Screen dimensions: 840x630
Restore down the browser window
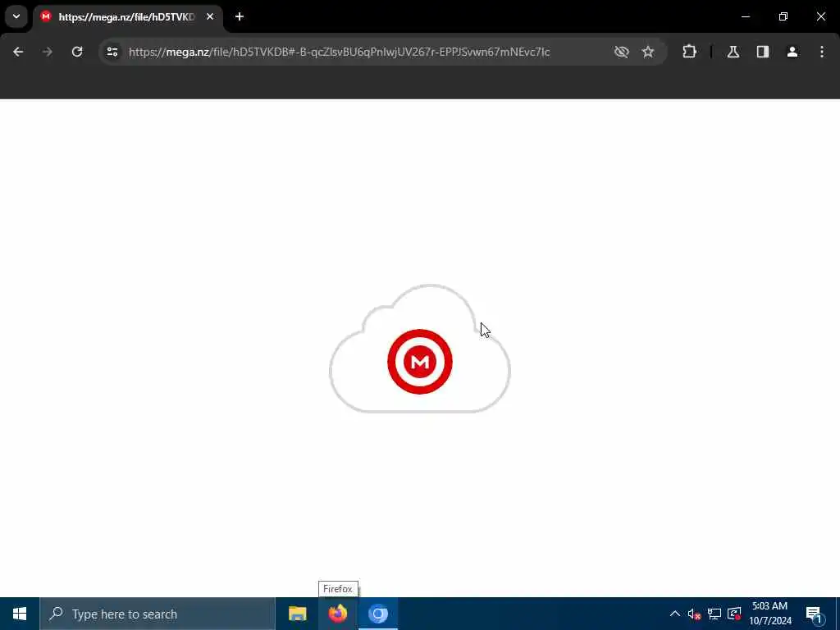[783, 16]
